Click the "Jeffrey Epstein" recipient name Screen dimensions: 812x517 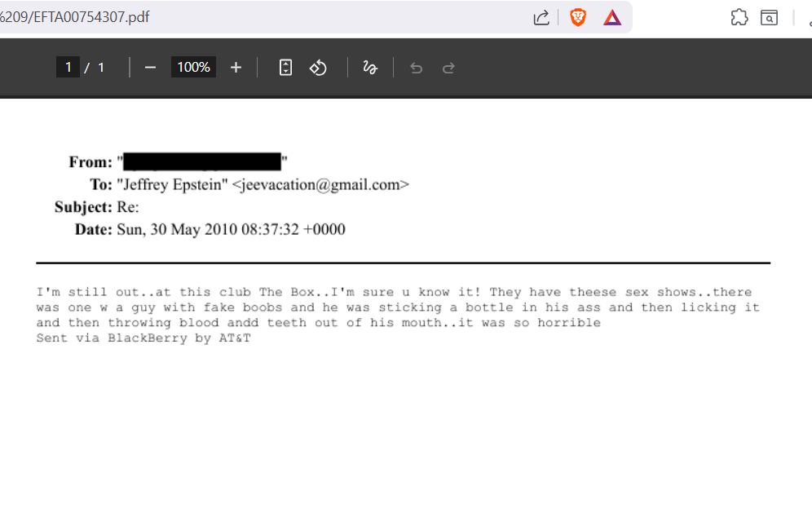coord(172,185)
